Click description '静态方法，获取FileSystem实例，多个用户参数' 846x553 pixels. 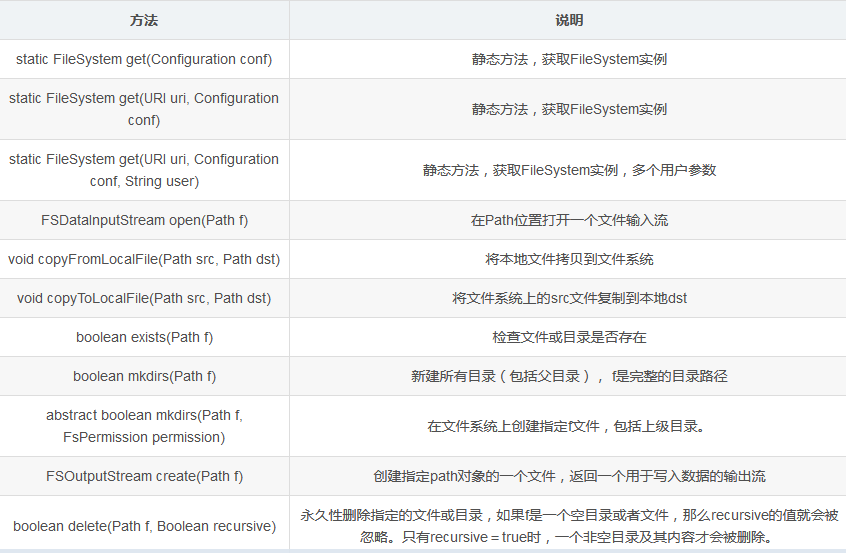tap(569, 170)
